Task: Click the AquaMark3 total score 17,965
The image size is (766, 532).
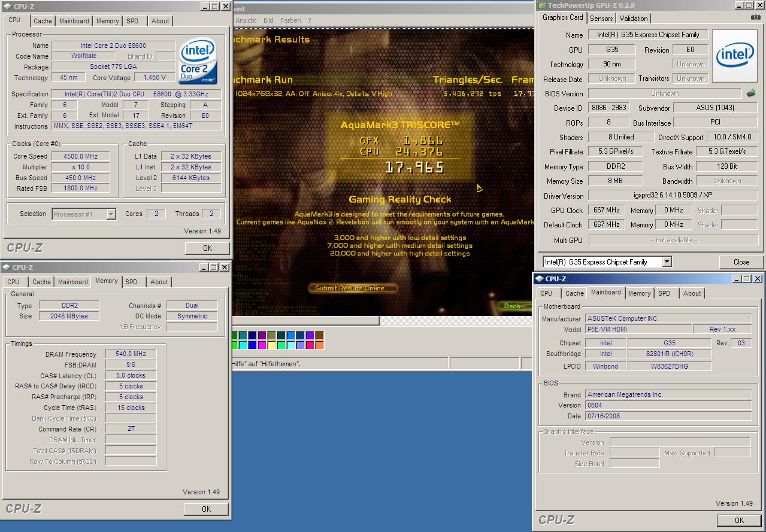Action: (415, 167)
